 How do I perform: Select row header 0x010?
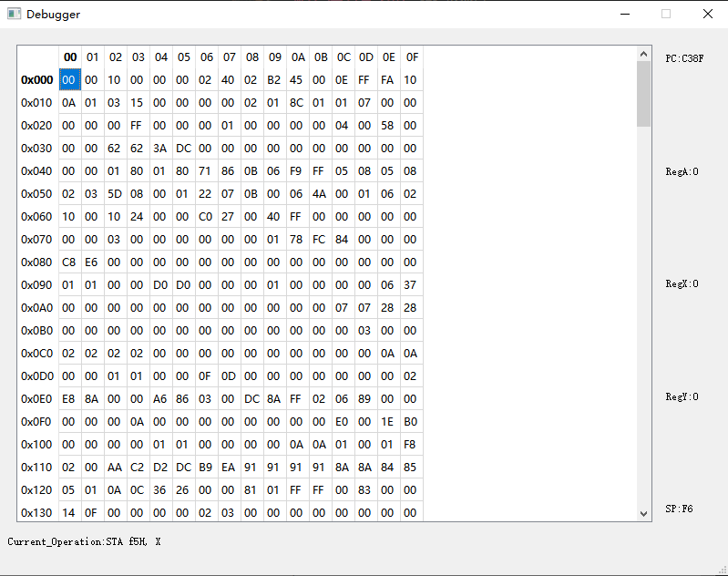(x=38, y=103)
